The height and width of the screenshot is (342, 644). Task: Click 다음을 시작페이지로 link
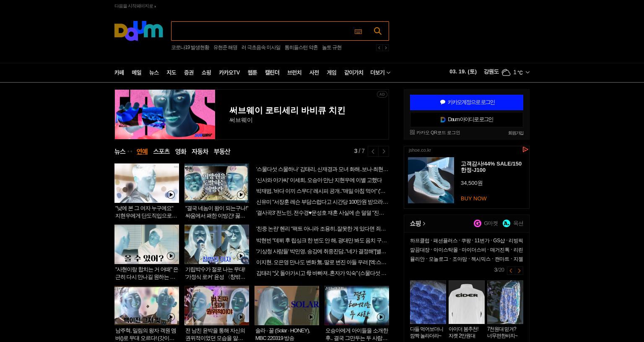(x=135, y=6)
